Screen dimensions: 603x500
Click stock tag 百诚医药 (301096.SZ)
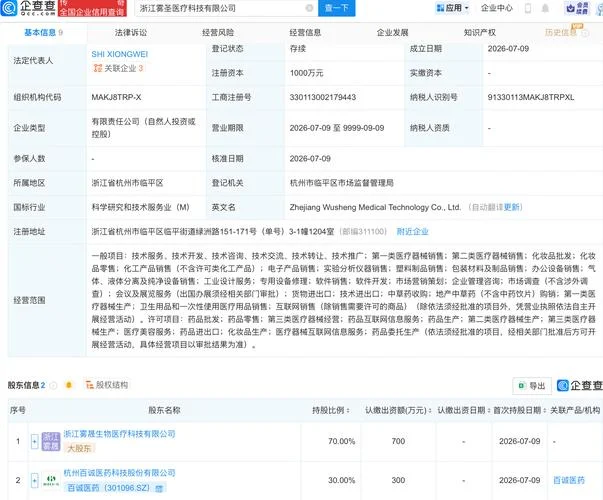click(115, 488)
